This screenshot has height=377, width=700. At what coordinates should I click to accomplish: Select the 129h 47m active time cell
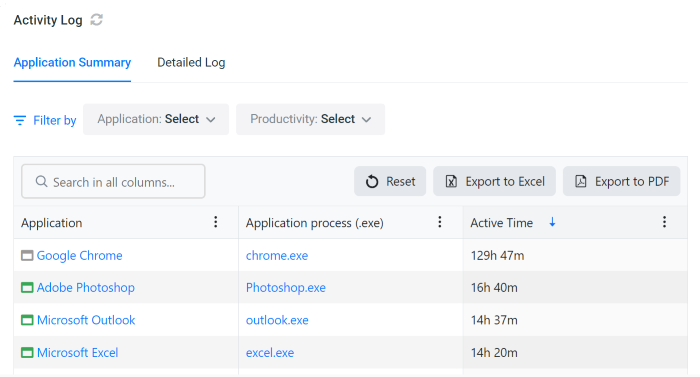[x=575, y=256]
